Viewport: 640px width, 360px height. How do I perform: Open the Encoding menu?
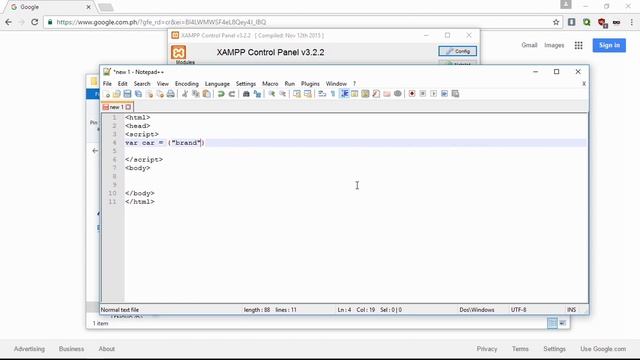(x=187, y=84)
